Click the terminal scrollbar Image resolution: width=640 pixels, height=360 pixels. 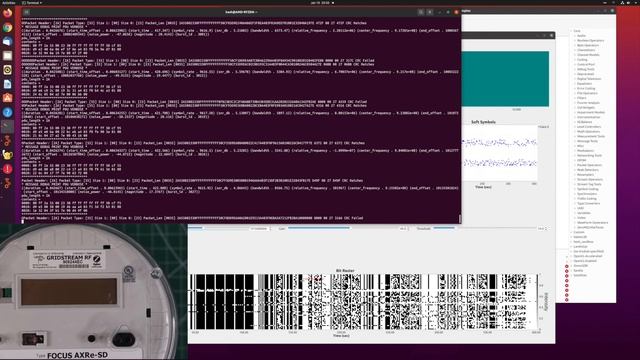pyautogui.click(x=460, y=219)
